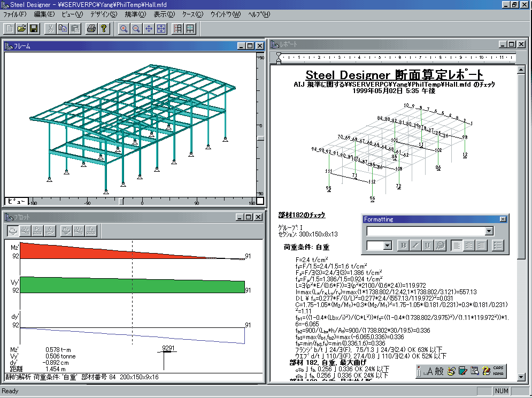Align text right in Formatting panel
532x398 pixels.
point(481,245)
